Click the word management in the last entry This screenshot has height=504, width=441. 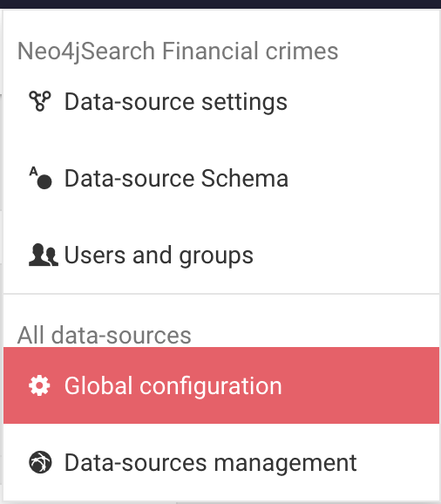coord(285,464)
